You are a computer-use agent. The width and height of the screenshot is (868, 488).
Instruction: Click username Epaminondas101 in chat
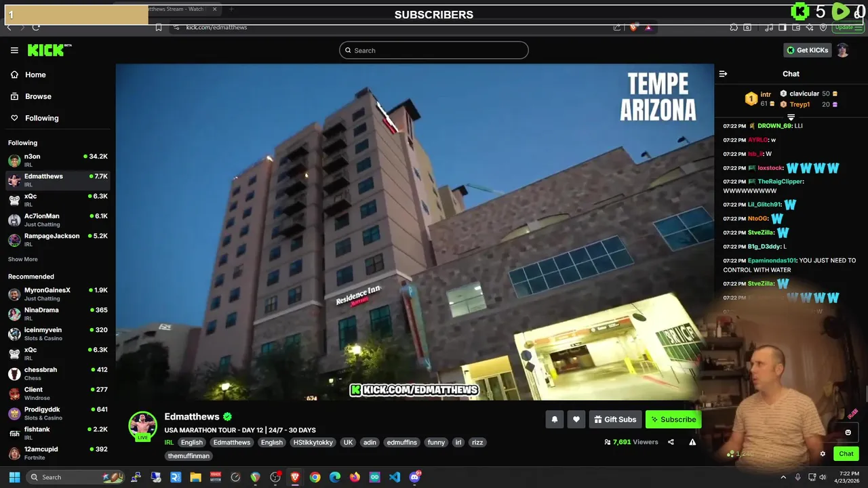pos(772,260)
